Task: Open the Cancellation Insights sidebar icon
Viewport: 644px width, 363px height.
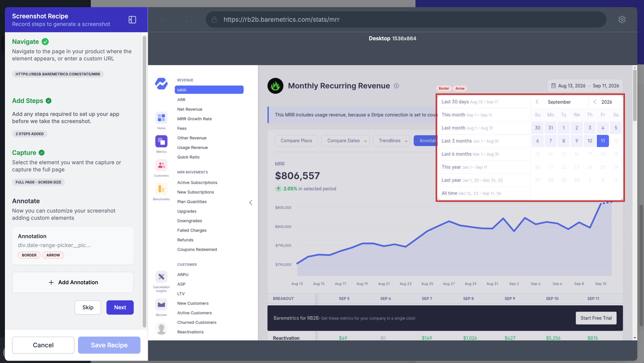Action: point(161,277)
